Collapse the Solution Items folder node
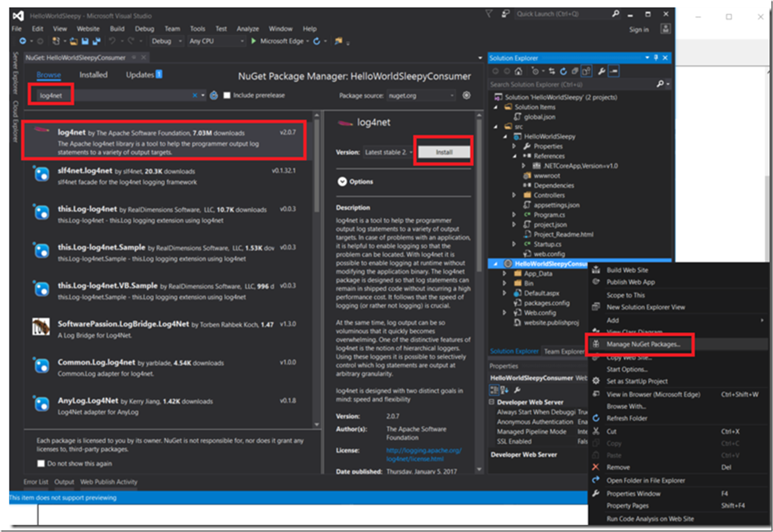Screen dimensions: 773x532 coord(496,107)
